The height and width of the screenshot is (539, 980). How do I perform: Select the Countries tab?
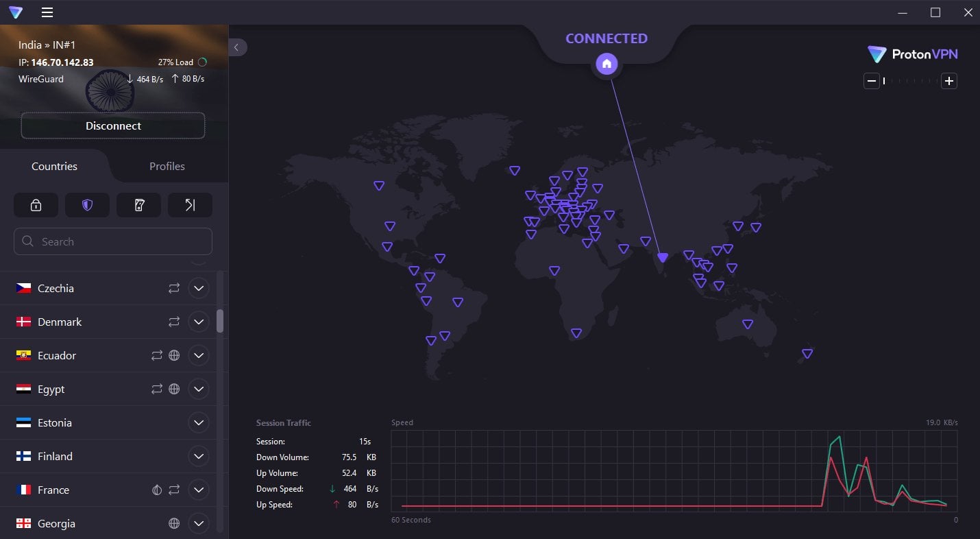55,166
